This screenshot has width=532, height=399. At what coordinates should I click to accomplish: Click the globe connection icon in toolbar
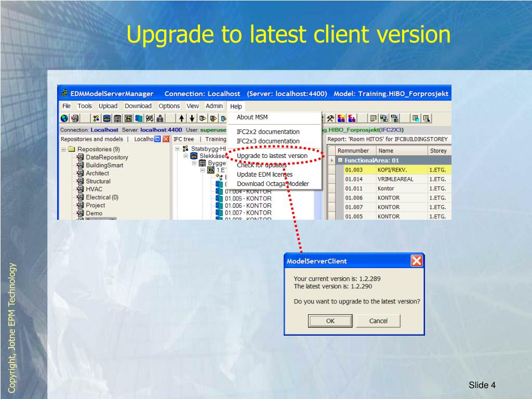point(64,118)
